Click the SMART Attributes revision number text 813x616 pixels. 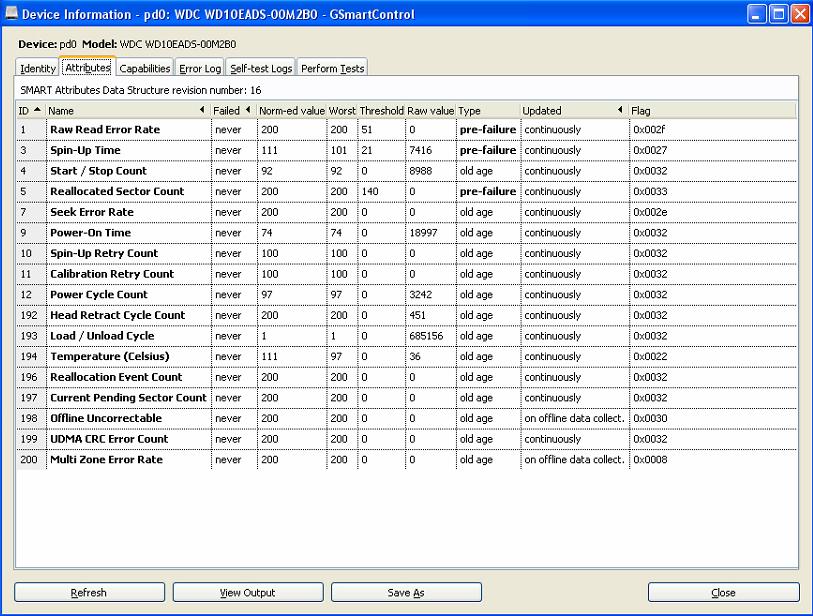click(x=141, y=90)
